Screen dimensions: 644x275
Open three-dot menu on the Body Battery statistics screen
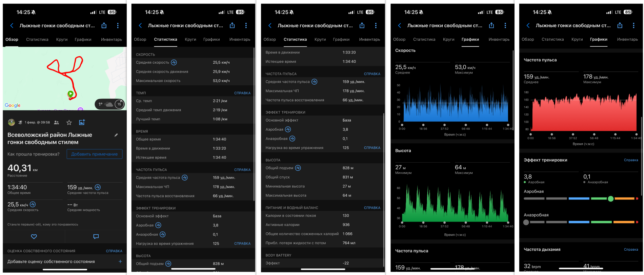click(x=376, y=25)
